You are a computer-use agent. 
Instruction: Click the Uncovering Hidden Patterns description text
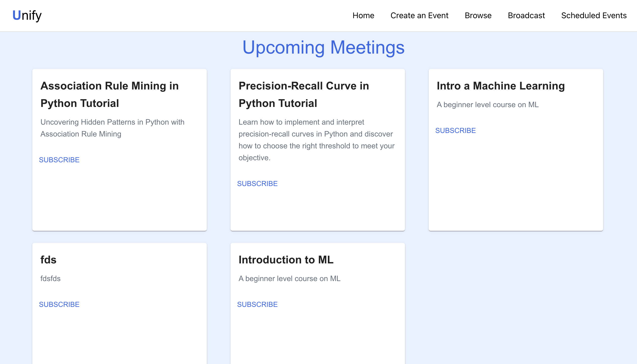pos(112,128)
